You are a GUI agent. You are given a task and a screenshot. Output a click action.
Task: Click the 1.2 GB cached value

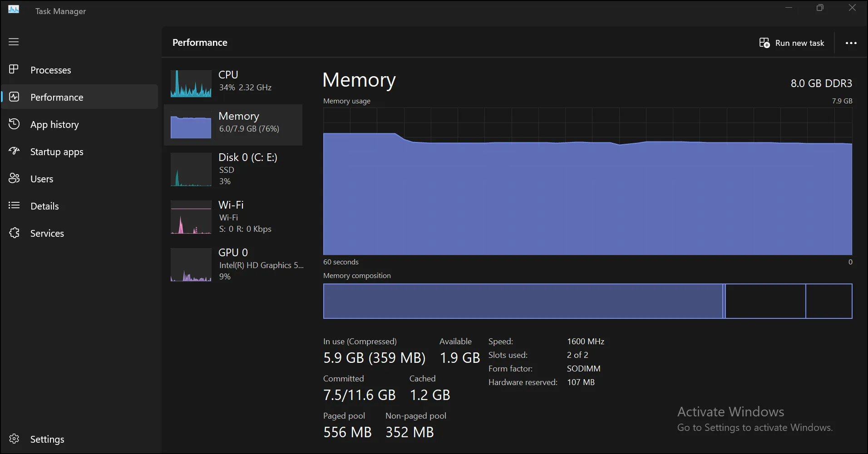point(430,395)
